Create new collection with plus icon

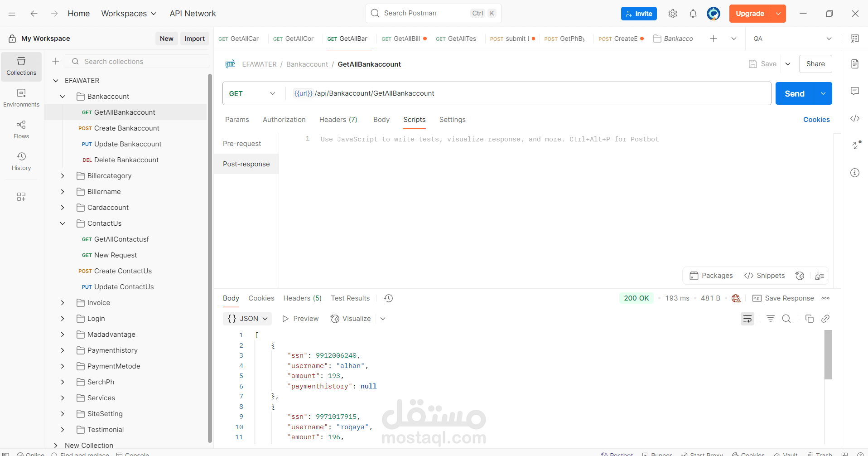[x=56, y=61]
